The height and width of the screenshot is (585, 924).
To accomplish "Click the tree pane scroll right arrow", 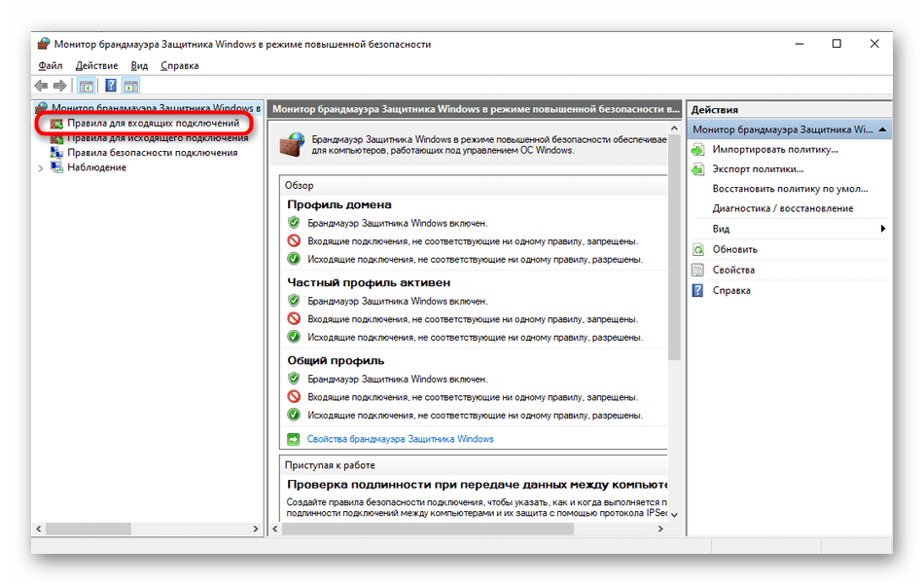I will [256, 529].
